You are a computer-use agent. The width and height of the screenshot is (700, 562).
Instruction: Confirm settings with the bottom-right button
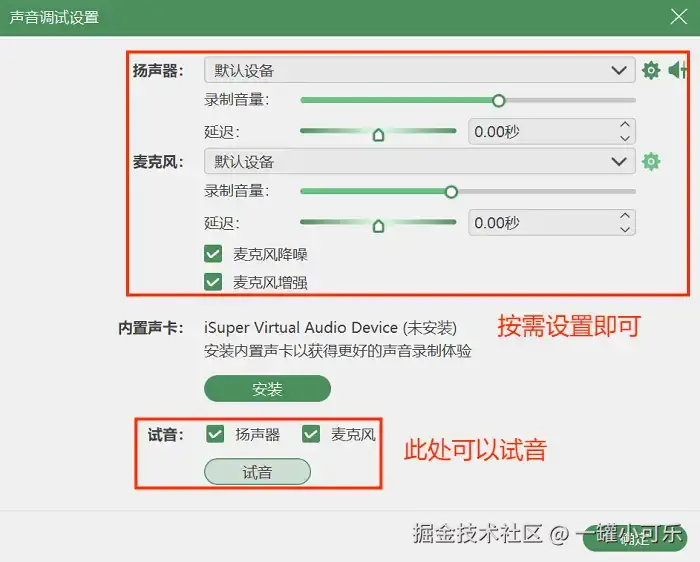pyautogui.click(x=635, y=538)
